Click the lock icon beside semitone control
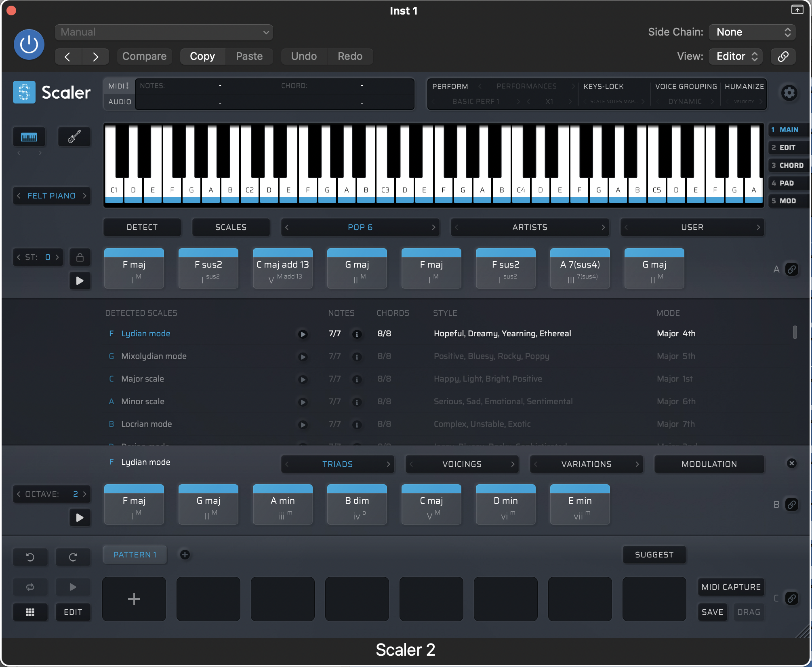Image resolution: width=812 pixels, height=667 pixels. (x=80, y=258)
